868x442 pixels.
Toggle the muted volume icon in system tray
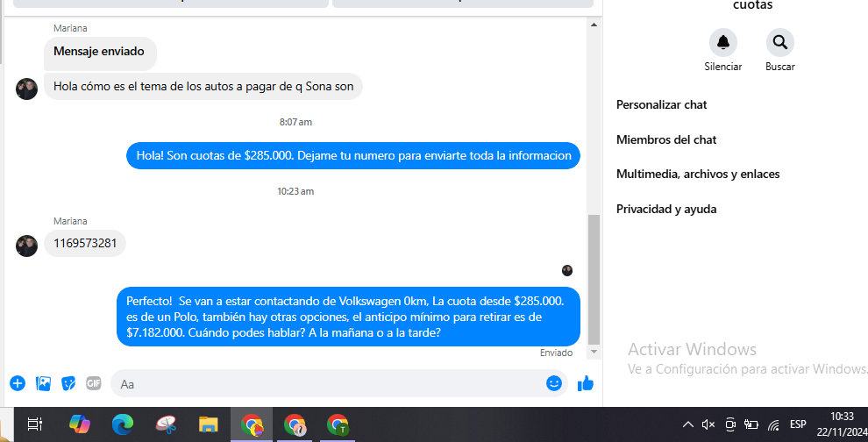coord(708,424)
